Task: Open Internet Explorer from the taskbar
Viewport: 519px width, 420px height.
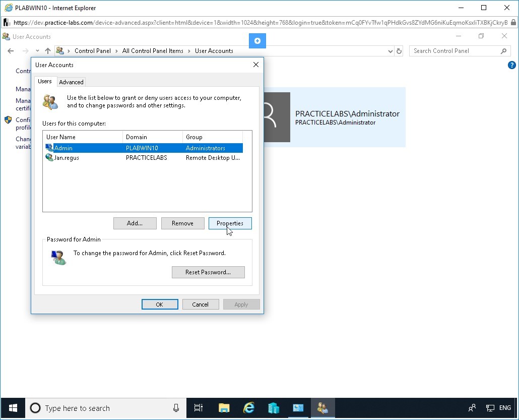Action: pos(249,408)
